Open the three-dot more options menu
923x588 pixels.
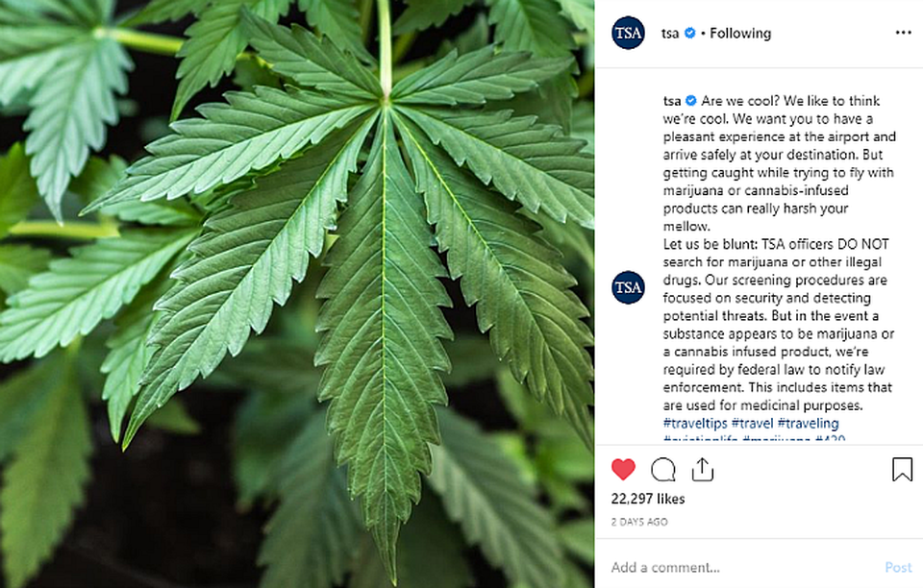[903, 33]
